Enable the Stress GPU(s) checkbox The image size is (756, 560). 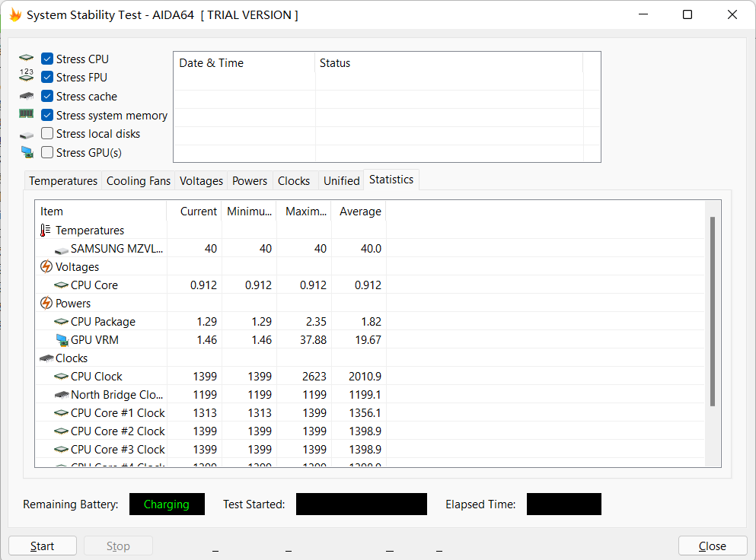(x=47, y=152)
